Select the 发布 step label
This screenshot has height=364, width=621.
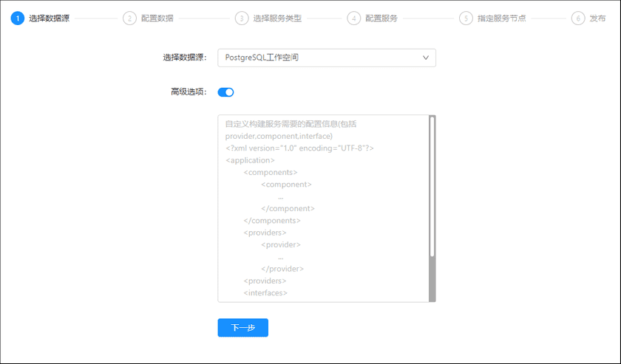point(597,18)
